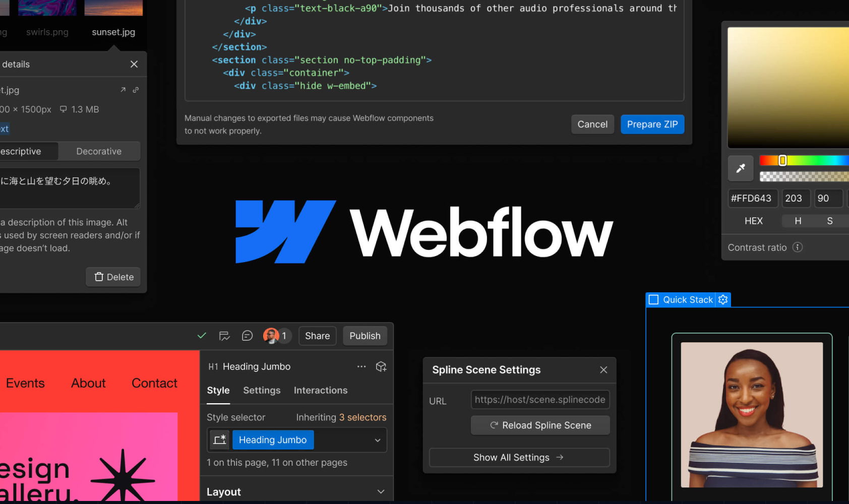Click the Share button

(x=317, y=336)
